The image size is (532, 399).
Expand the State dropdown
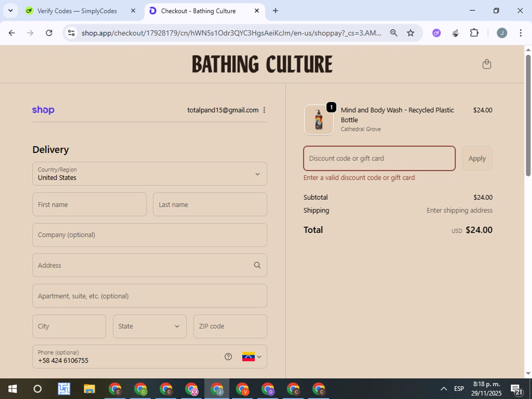[x=150, y=326]
